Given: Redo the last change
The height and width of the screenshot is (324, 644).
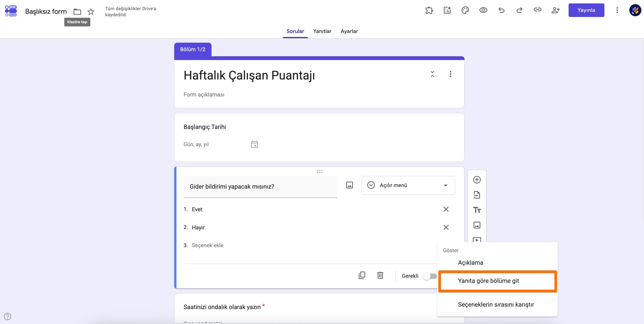Looking at the screenshot, I should click(519, 10).
